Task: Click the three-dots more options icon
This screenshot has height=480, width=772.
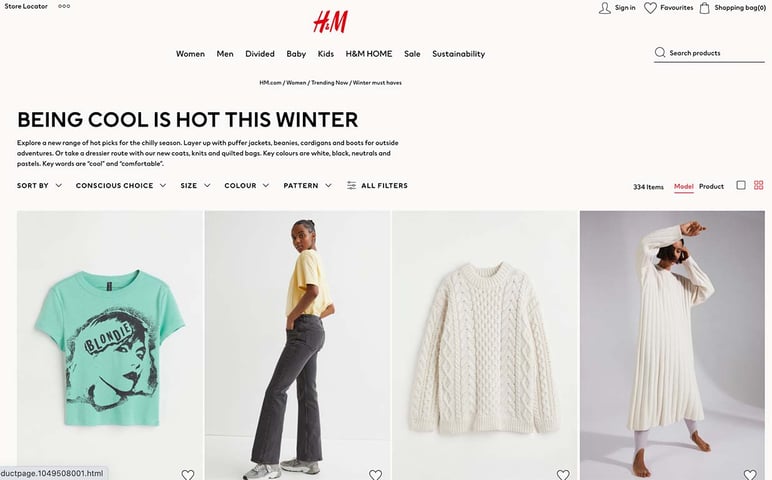Action: coord(64,6)
